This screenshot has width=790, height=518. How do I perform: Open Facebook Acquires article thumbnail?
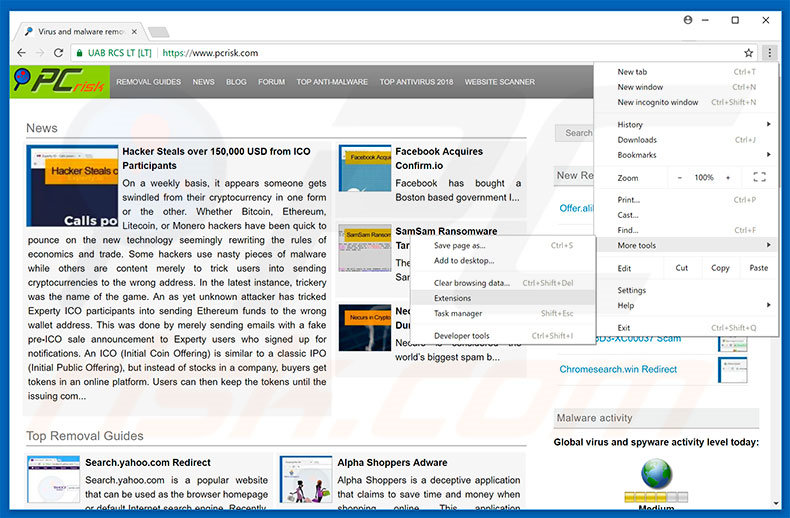point(365,168)
